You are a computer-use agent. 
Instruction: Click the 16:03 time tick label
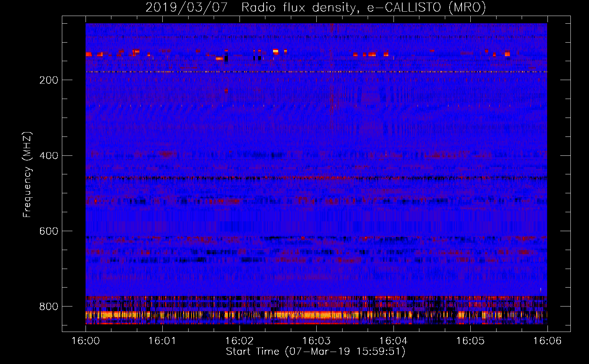316,341
